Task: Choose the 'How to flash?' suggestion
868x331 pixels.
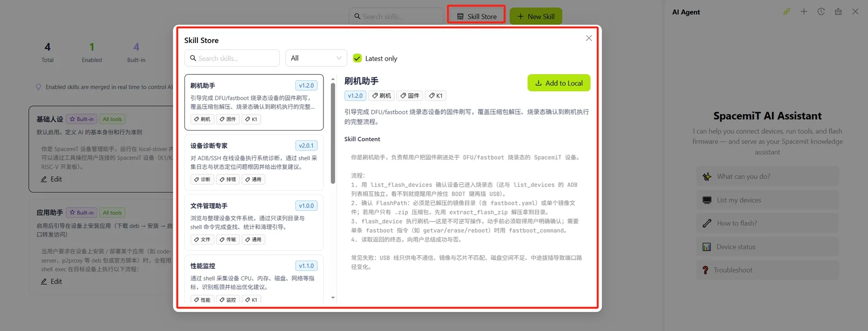Action: click(x=768, y=223)
